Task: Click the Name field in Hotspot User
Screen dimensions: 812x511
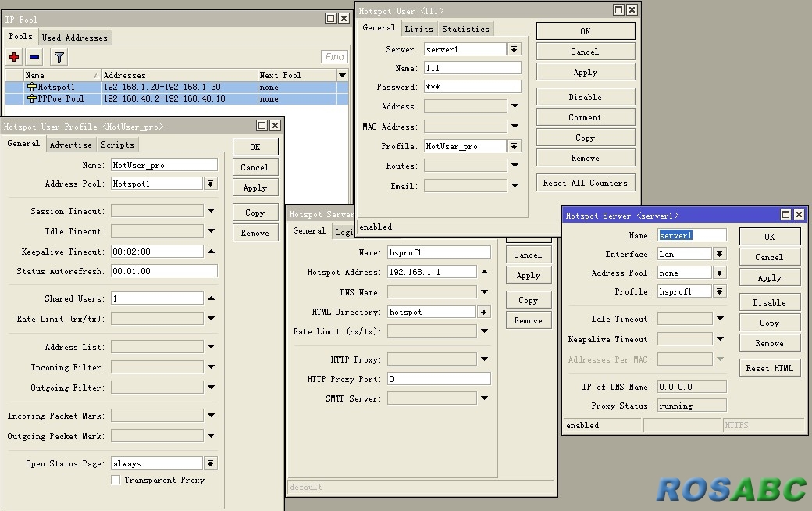Action: tap(472, 68)
